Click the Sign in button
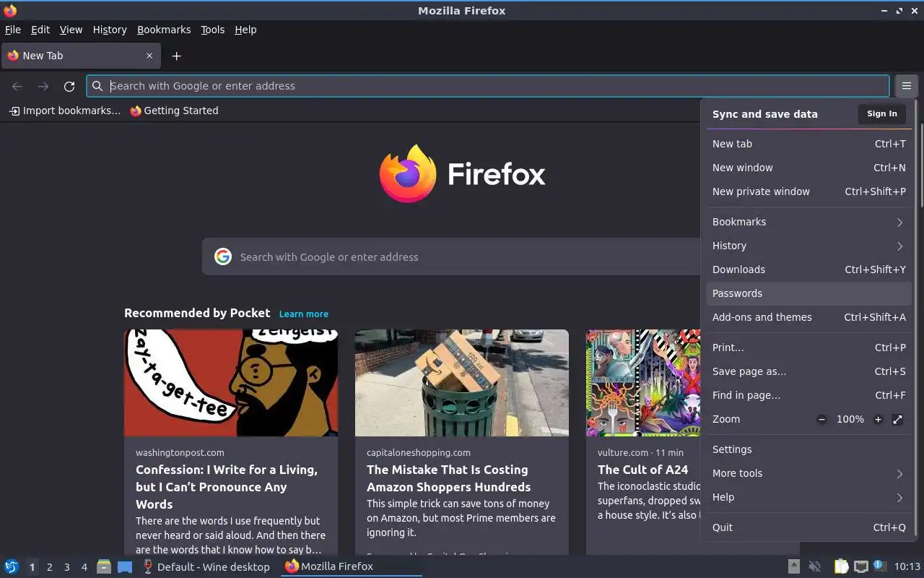The image size is (924, 578). tap(881, 113)
